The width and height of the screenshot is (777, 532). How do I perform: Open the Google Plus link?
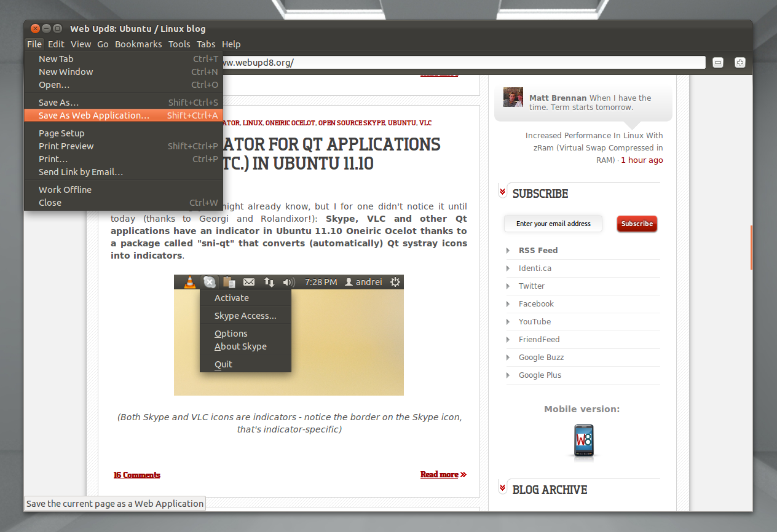540,375
